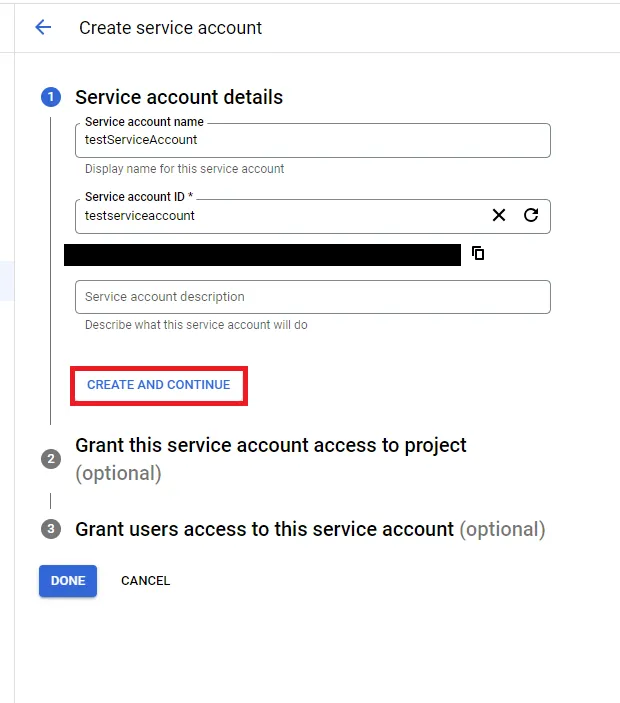The image size is (620, 703).
Task: Click the Service account description field
Action: 312,297
